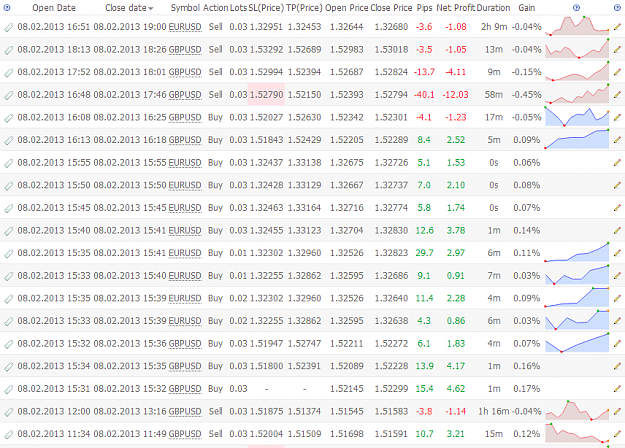Click the pencil edit icon for the 2.97 profit trade
The height and width of the screenshot is (448, 625).
click(617, 253)
